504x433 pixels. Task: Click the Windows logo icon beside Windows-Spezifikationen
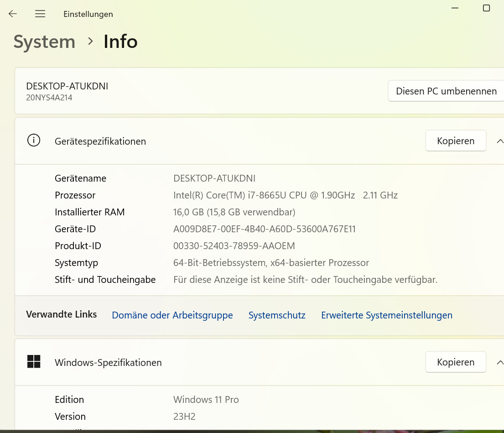point(34,362)
